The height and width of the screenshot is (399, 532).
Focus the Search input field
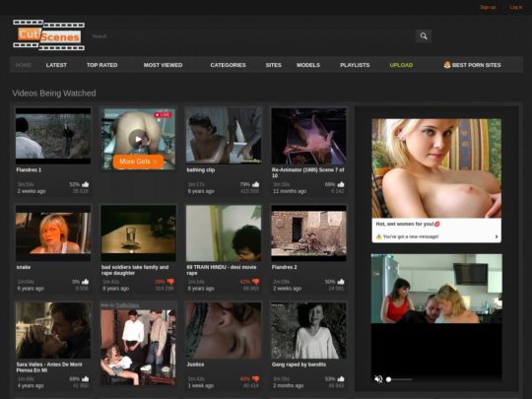pyautogui.click(x=253, y=36)
